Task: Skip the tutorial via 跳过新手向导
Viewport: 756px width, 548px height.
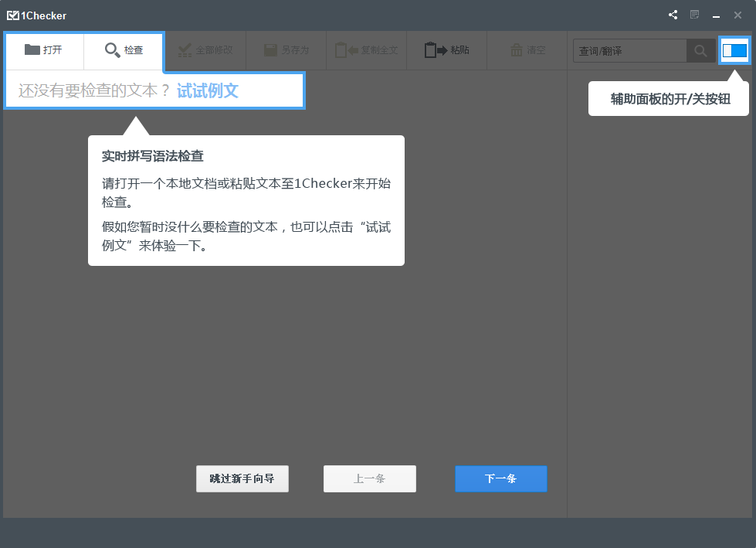Action: click(242, 478)
